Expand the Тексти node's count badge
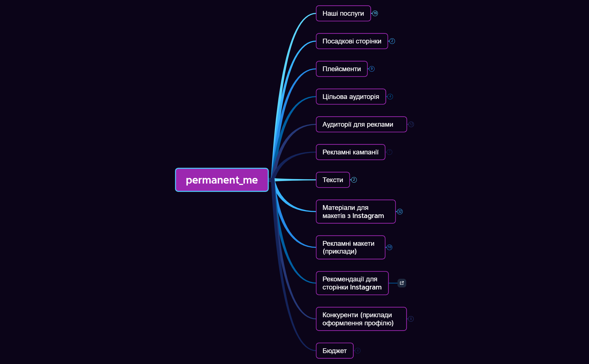Viewport: 589px width, 364px height. pyautogui.click(x=354, y=180)
